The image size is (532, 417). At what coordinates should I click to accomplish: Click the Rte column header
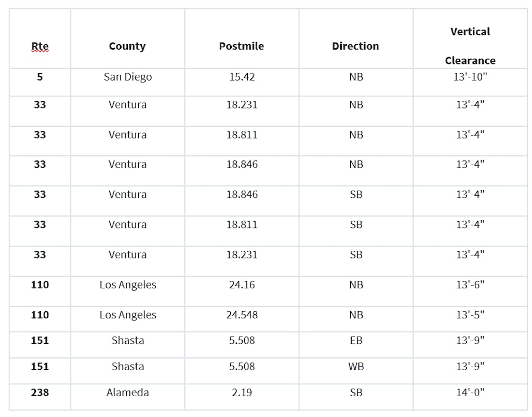[40, 46]
